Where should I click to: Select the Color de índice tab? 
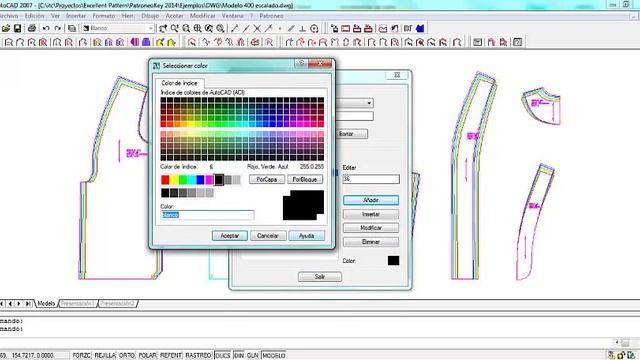click(179, 83)
